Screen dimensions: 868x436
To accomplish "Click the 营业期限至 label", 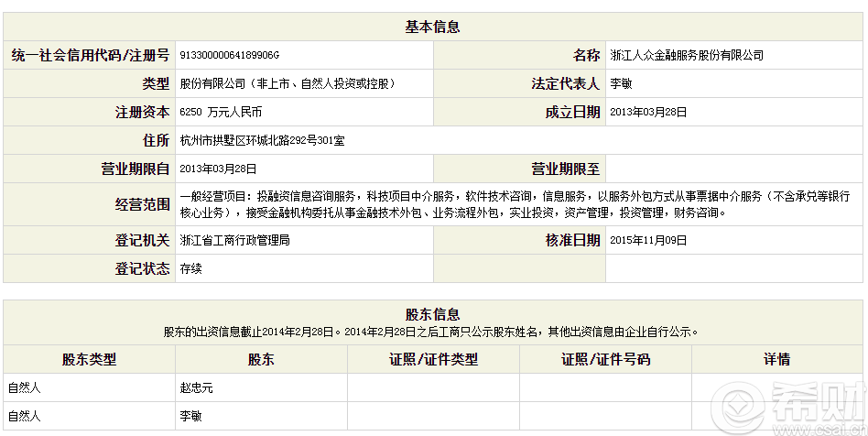I will pyautogui.click(x=565, y=169).
